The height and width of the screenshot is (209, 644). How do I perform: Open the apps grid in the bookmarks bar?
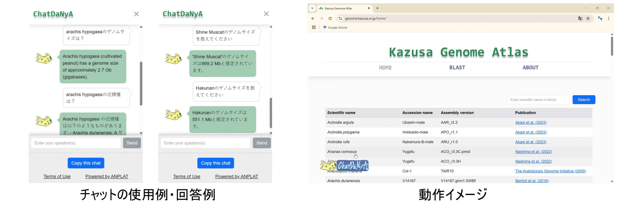click(x=314, y=27)
